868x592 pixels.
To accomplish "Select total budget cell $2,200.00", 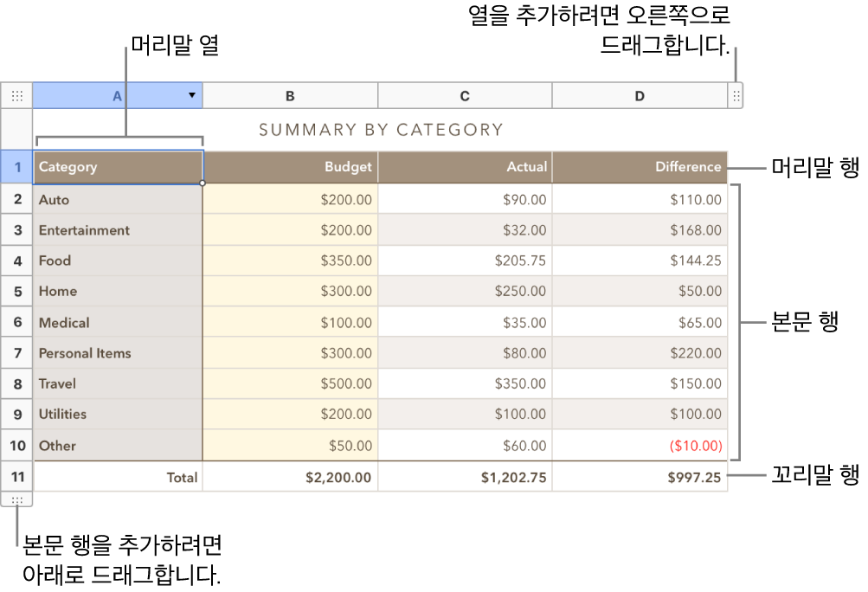I will pyautogui.click(x=290, y=477).
